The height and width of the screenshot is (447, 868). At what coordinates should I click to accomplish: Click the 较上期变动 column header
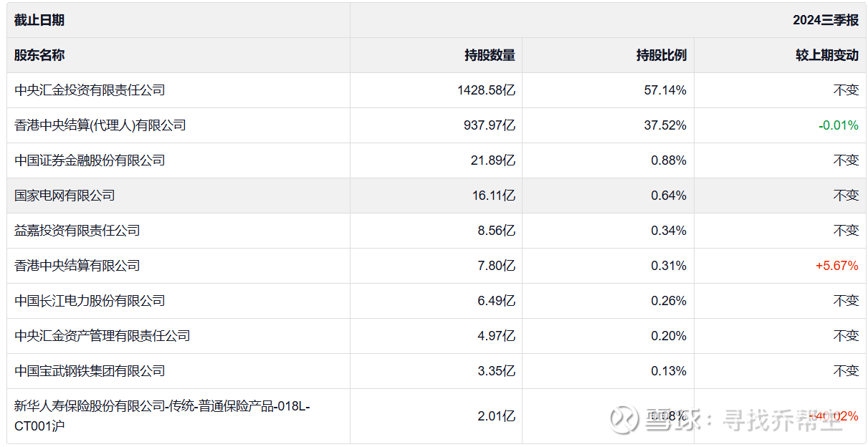826,55
